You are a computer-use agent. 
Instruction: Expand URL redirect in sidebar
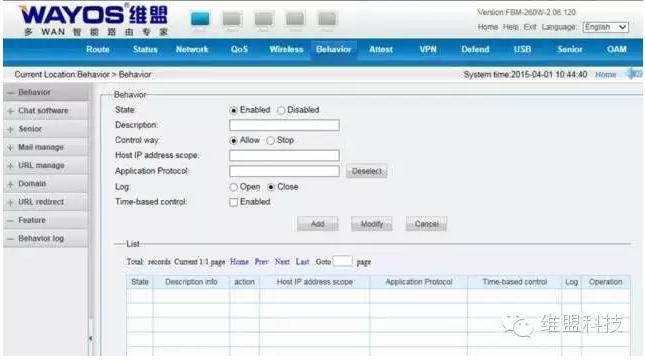click(x=45, y=202)
